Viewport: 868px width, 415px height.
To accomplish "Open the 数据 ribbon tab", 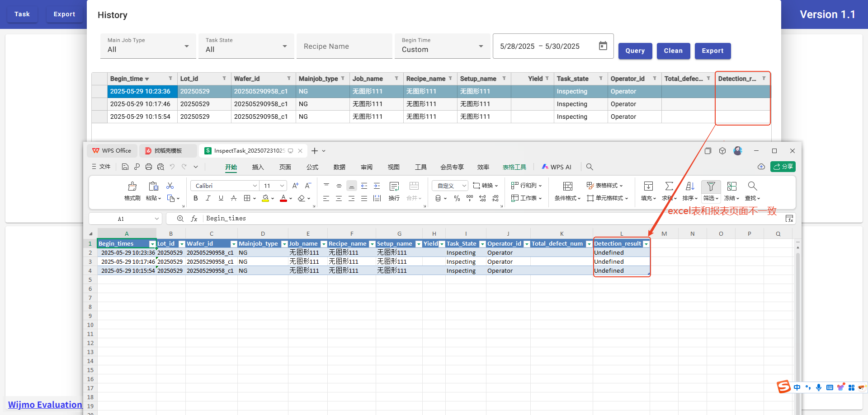I will (x=339, y=167).
